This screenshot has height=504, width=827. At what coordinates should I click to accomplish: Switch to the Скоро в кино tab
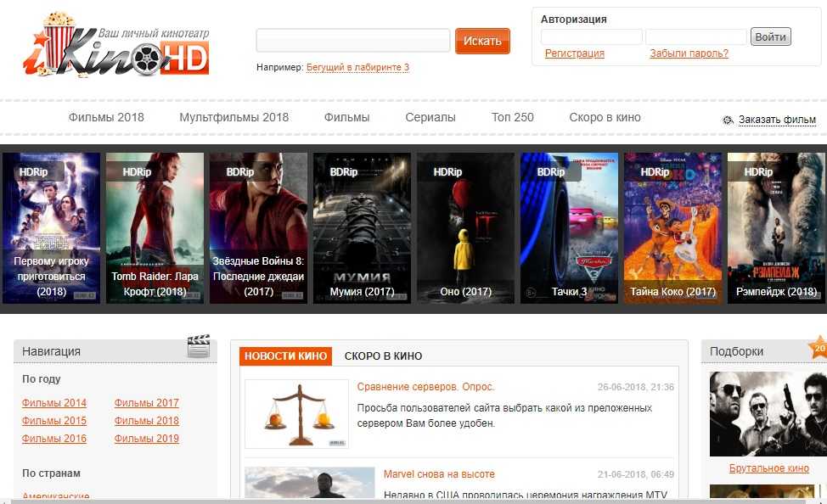384,356
